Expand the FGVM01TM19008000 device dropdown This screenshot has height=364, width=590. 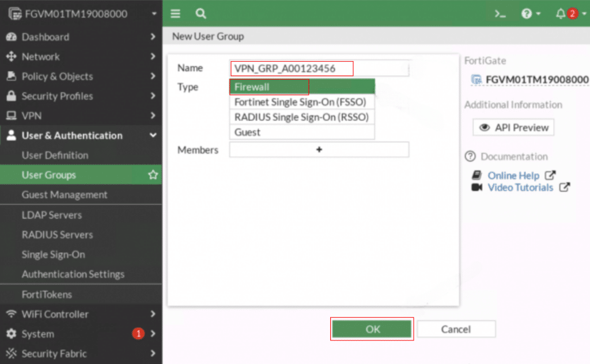coord(154,14)
